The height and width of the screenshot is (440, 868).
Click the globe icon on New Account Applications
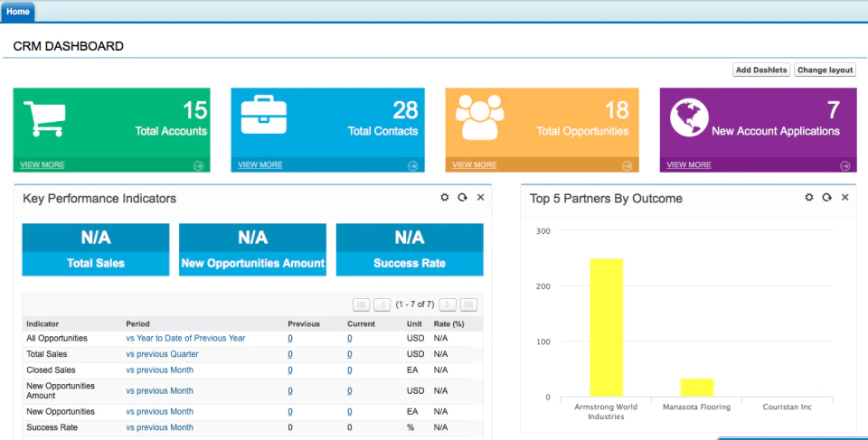689,117
